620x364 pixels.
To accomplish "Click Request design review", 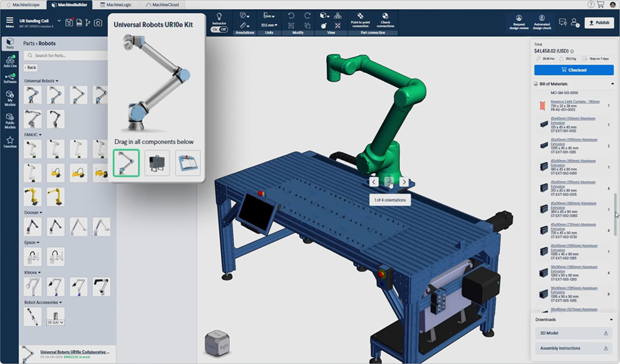I will (x=519, y=23).
